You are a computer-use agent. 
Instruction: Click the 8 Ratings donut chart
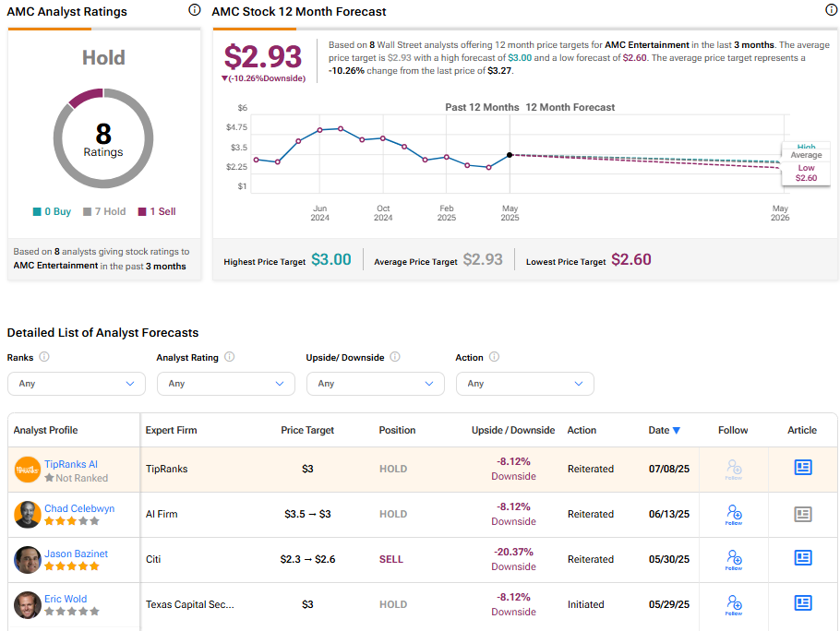click(103, 138)
